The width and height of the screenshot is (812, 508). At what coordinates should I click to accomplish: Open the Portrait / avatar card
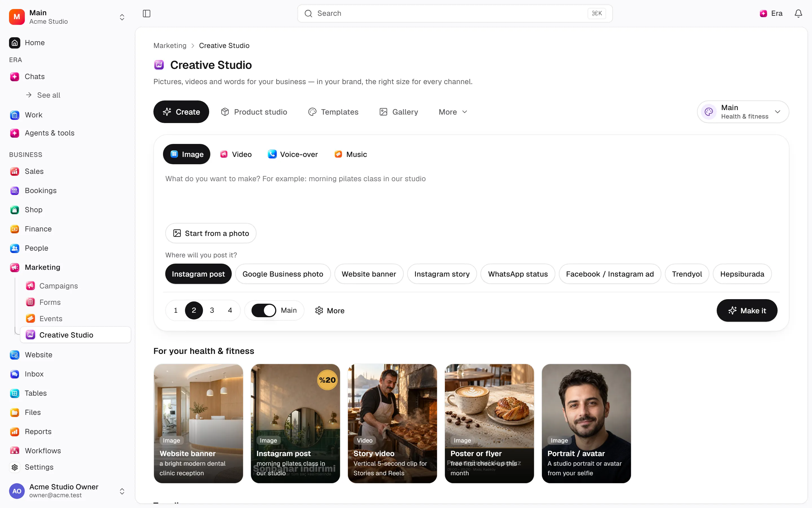coord(586,423)
